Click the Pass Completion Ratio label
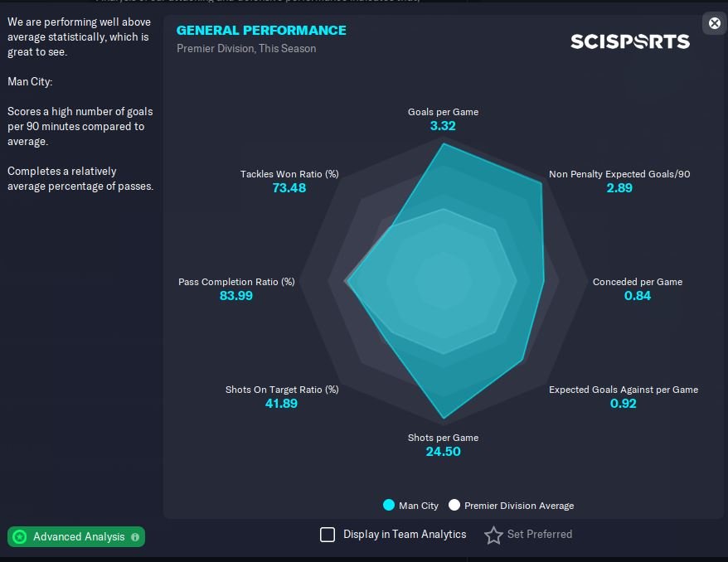Viewport: 728px width, 562px height. 236,282
